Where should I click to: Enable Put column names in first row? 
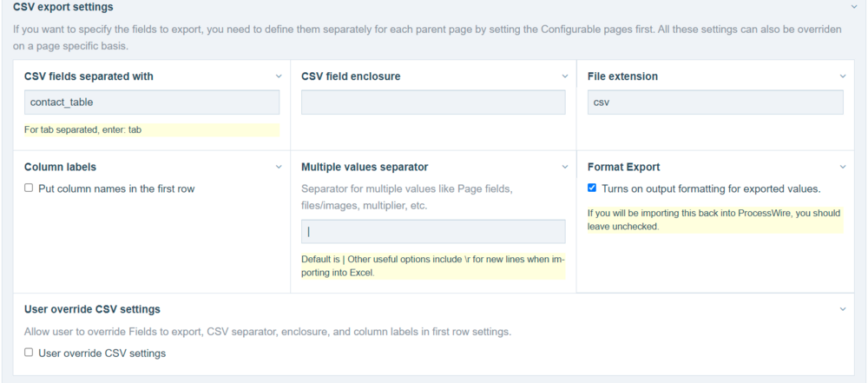[x=29, y=188]
